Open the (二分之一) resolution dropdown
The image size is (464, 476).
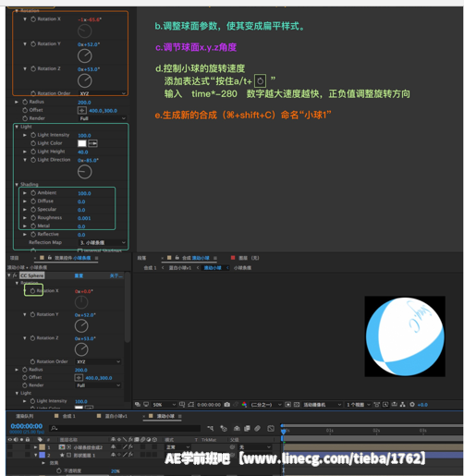(266, 405)
